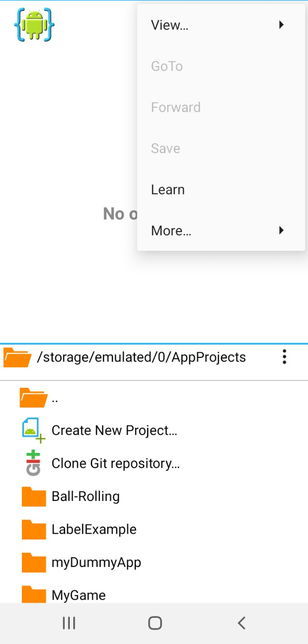Open the three-dot overflow menu
308x644 pixels.
pos(284,357)
